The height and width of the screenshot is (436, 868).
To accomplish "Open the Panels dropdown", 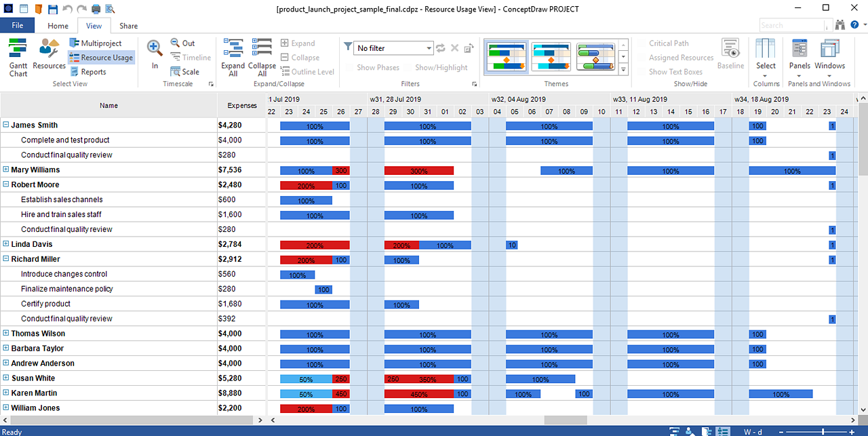I will click(800, 57).
